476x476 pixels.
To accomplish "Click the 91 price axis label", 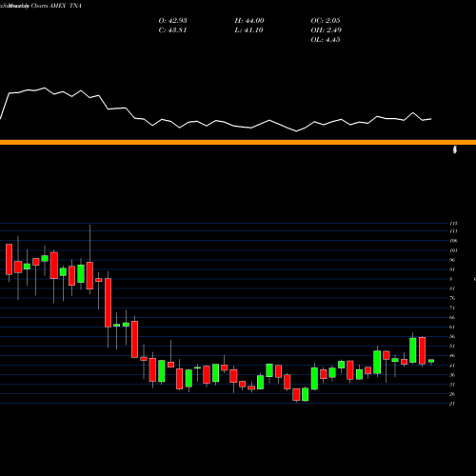I will pos(452,269).
